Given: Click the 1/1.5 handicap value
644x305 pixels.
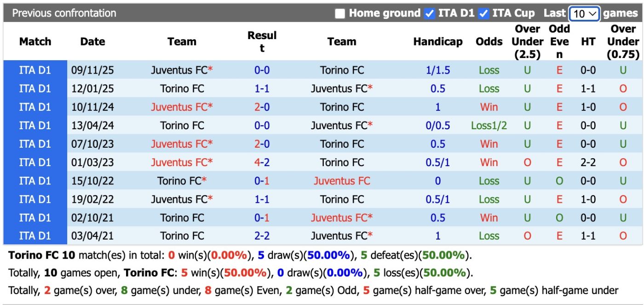Looking at the screenshot, I should (438, 70).
